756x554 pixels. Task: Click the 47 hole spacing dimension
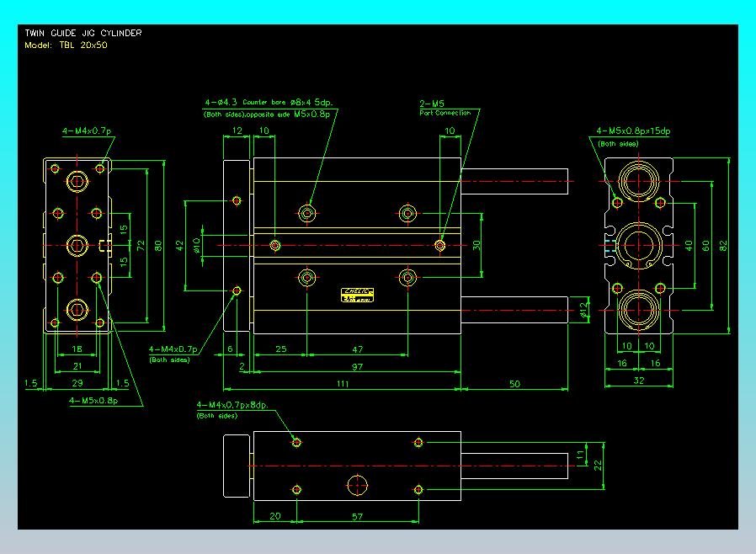[x=357, y=348]
